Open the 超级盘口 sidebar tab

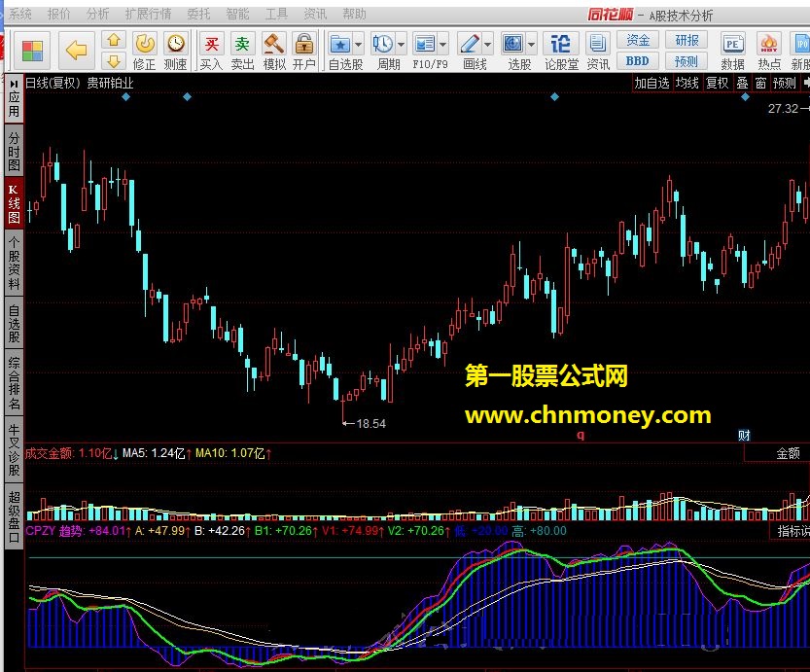[x=14, y=516]
